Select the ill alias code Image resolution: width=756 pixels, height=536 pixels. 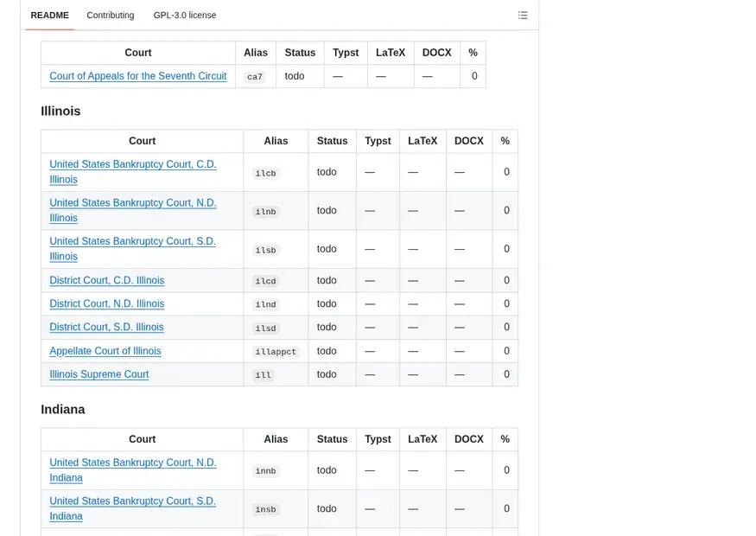click(x=264, y=375)
